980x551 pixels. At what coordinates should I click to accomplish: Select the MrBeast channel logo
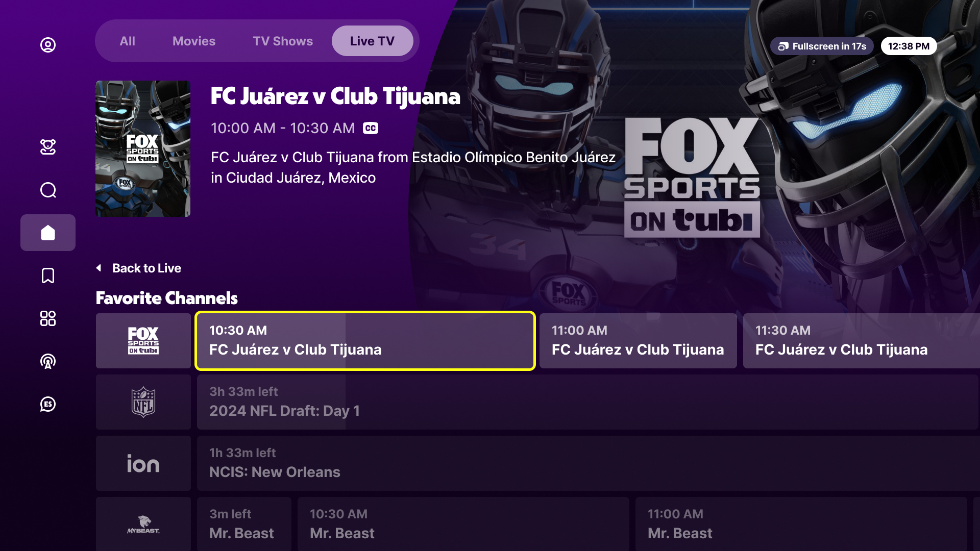tap(143, 523)
